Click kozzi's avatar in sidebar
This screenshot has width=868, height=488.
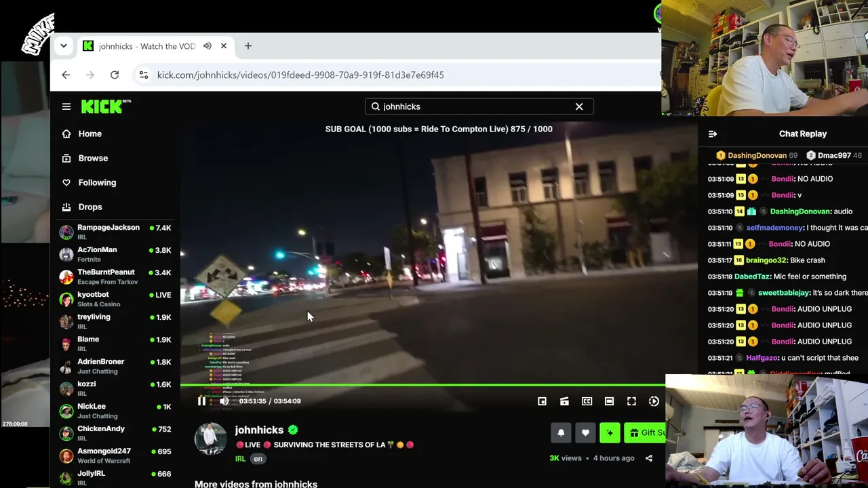tap(66, 388)
